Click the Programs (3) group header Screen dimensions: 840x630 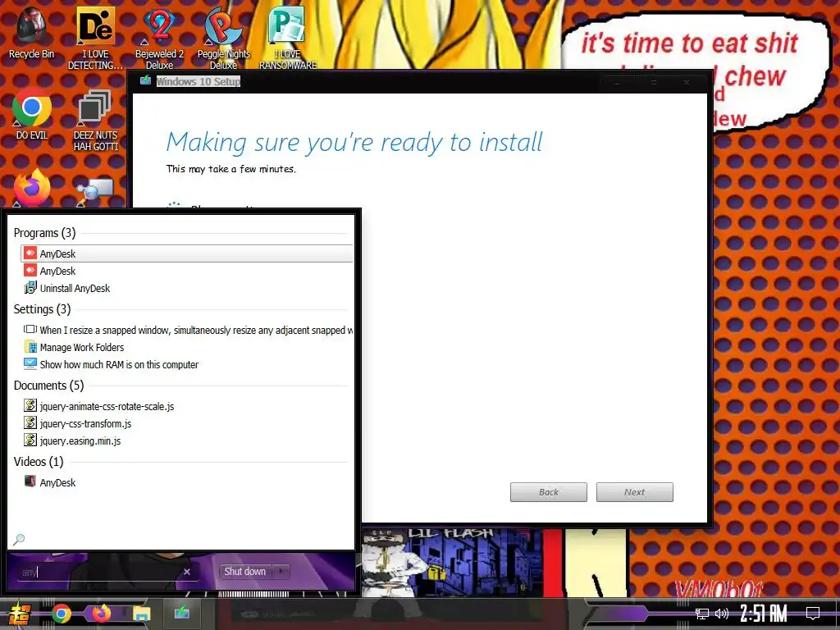tap(44, 233)
